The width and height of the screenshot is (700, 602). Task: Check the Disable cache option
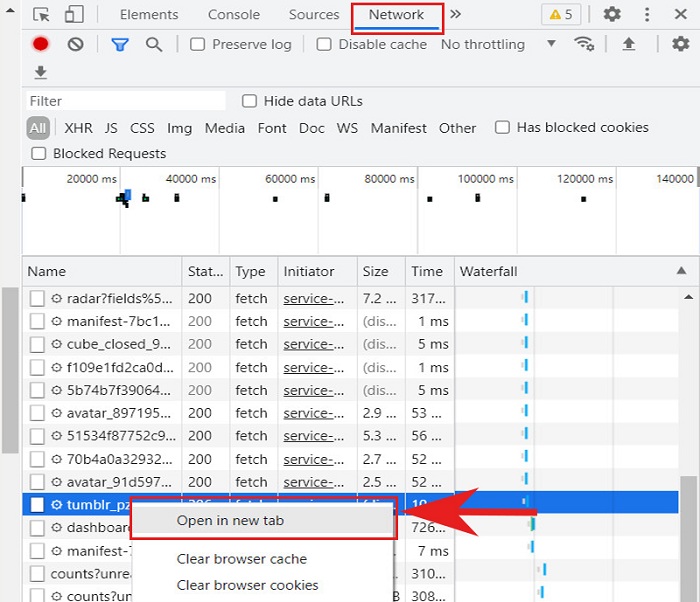324,44
